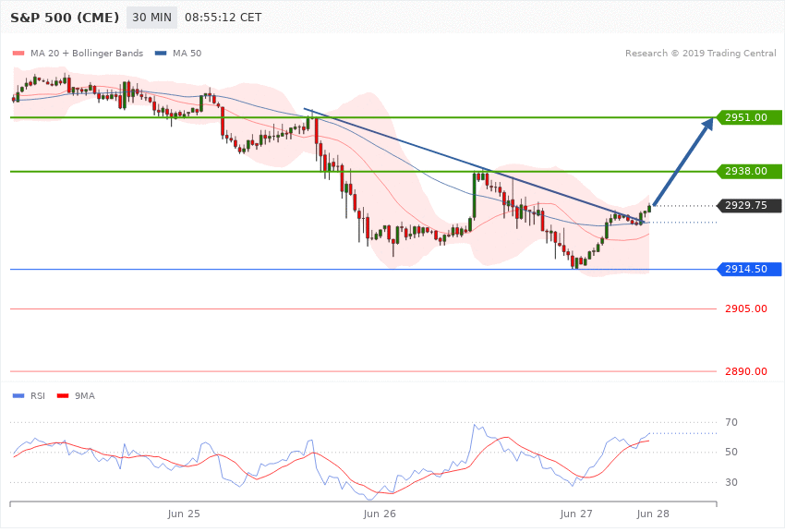Select the 2951.00 resistance price tag
Viewport: 785px width, 532px height.
[750, 117]
